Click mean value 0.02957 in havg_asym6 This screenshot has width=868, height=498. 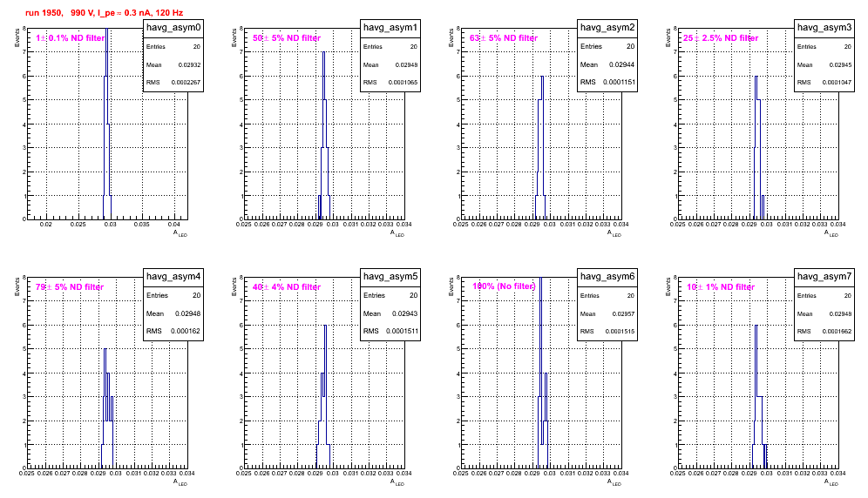[623, 313]
